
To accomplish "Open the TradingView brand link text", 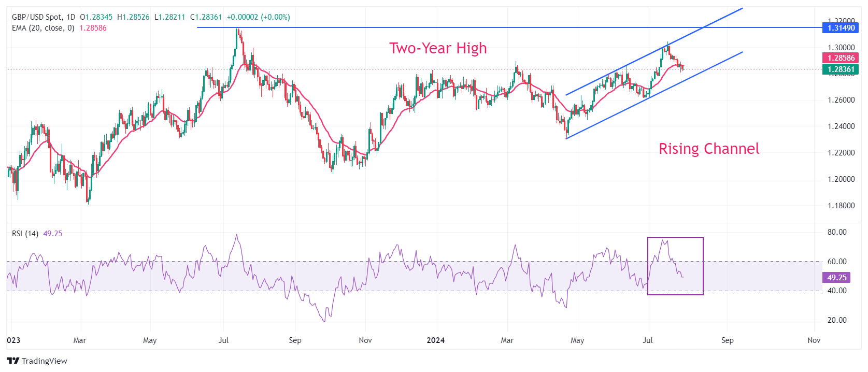I will click(45, 361).
